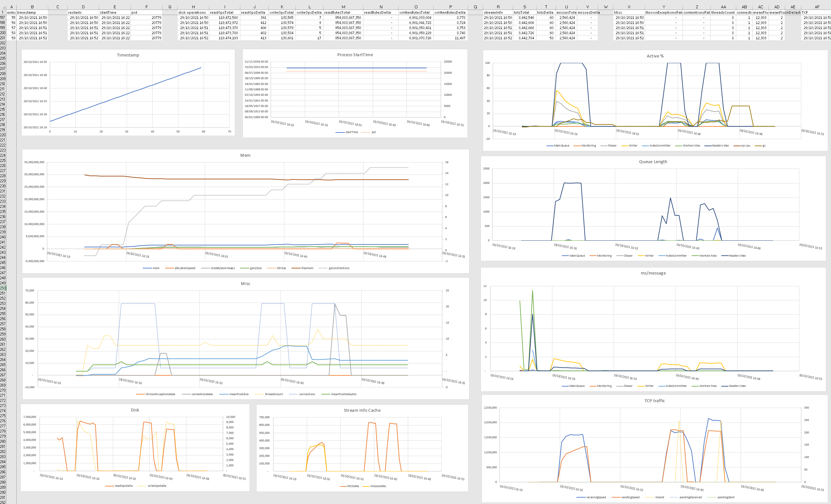Image resolution: width=831 pixels, height=504 pixels.
Task: Click 'gen2Collections' legend entry in Mem chart
Action: (x=334, y=268)
